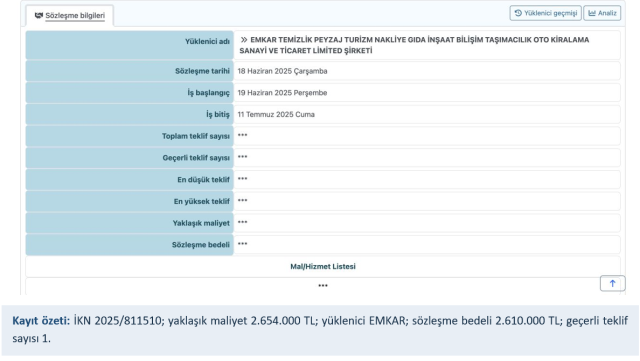Click the Yüklenici adı label
The image size is (640, 361).
[207, 42]
